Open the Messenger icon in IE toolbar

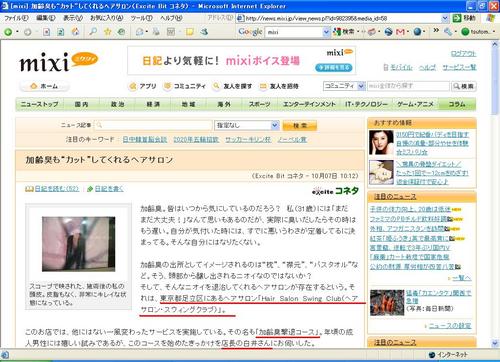(204, 32)
